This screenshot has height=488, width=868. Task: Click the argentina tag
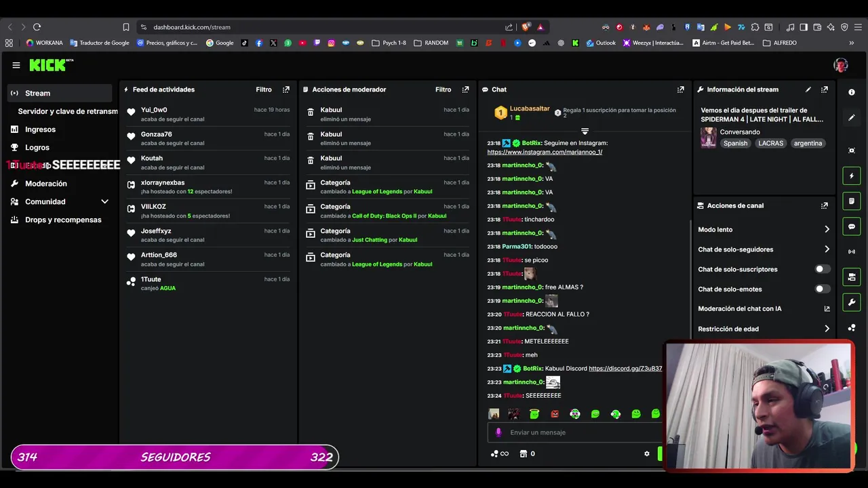tap(808, 143)
